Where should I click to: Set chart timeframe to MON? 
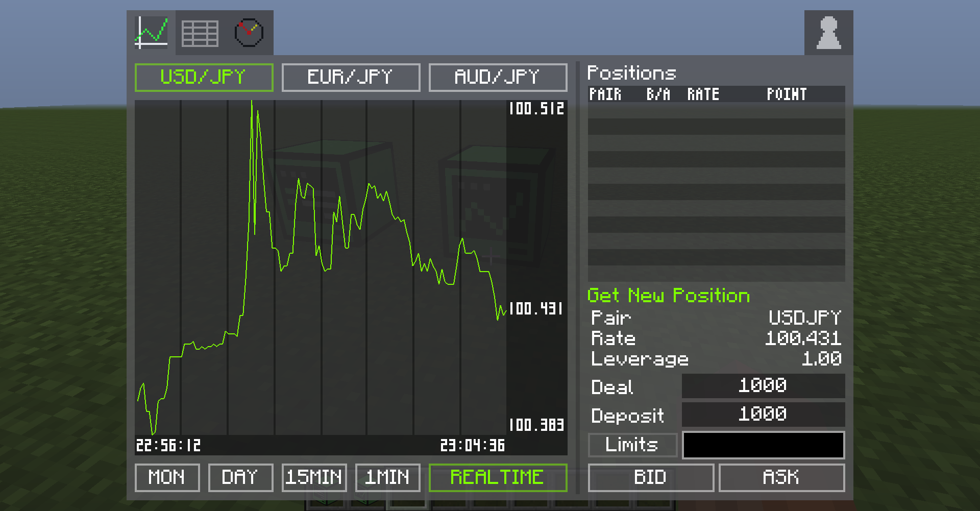167,478
